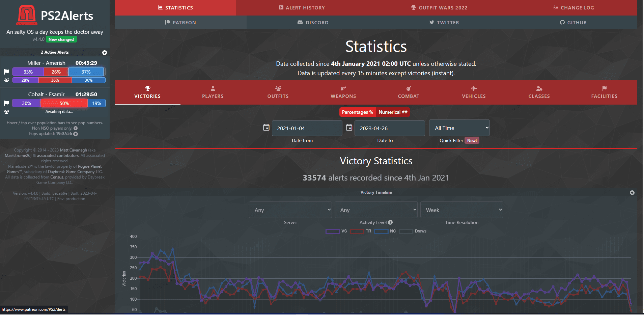Edit the Date from field 2021-01-04
The image size is (644, 330).
click(x=307, y=128)
